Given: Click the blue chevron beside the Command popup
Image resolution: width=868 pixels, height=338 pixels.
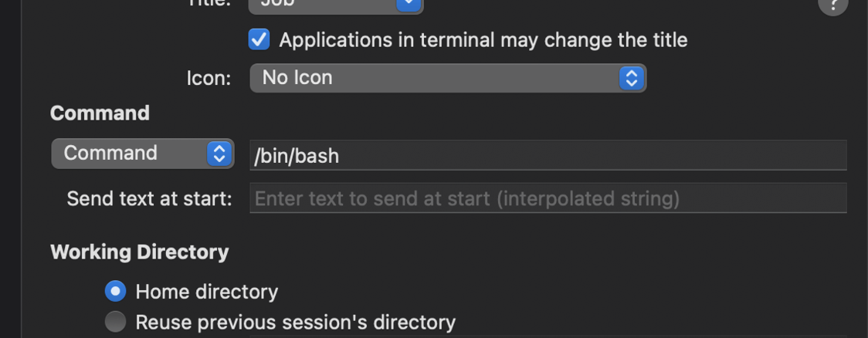Looking at the screenshot, I should point(219,154).
